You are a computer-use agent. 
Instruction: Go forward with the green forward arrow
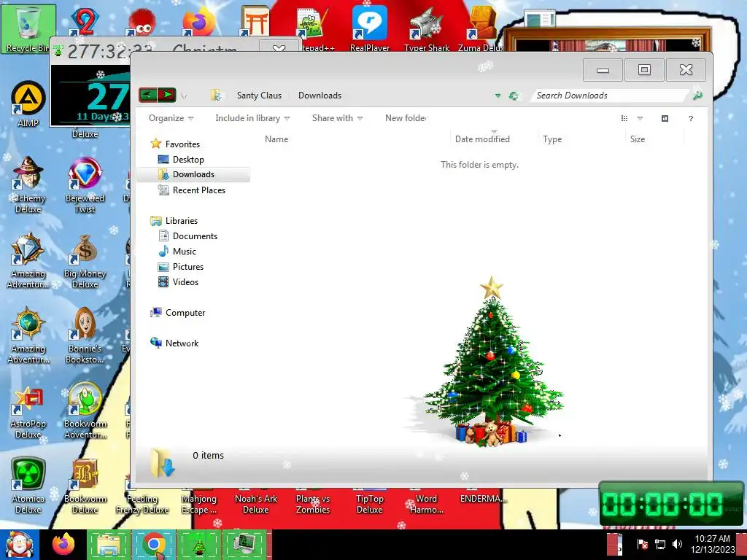167,95
